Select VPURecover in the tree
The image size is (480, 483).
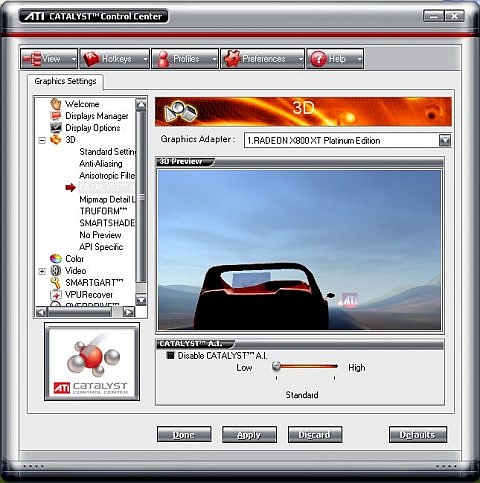tap(89, 295)
